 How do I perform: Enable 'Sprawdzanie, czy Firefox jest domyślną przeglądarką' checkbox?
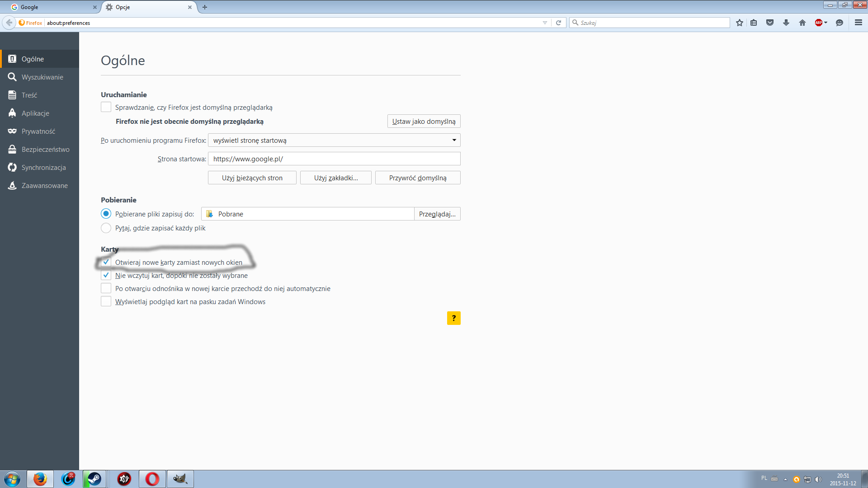tap(106, 107)
